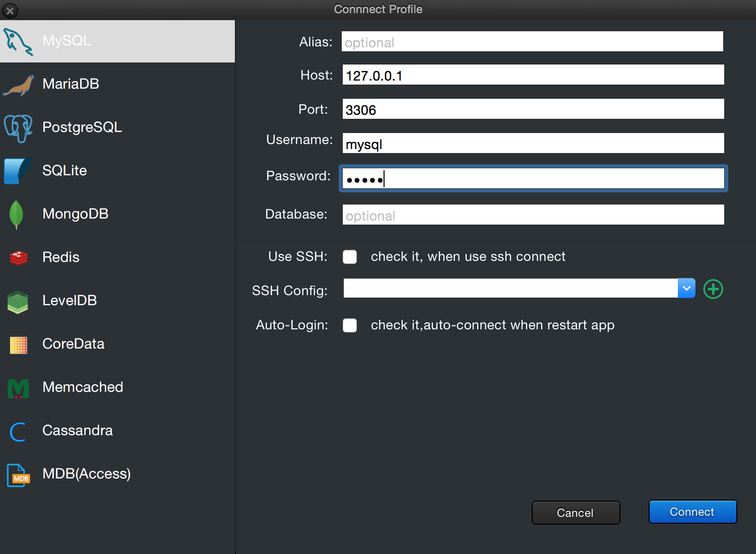Open the SSH Config combo box field
Viewport: 756px width, 554px height.
coord(510,289)
